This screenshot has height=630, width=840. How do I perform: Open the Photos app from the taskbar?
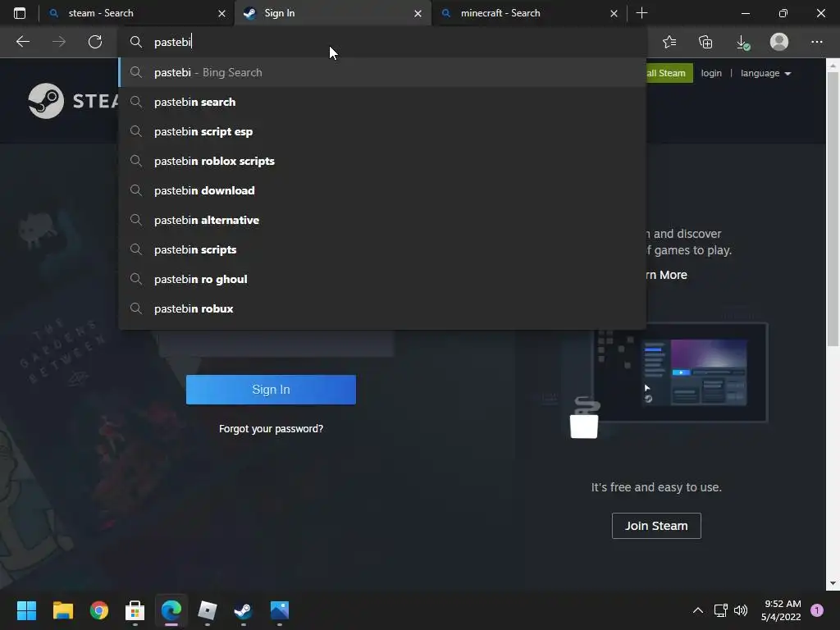(x=280, y=609)
